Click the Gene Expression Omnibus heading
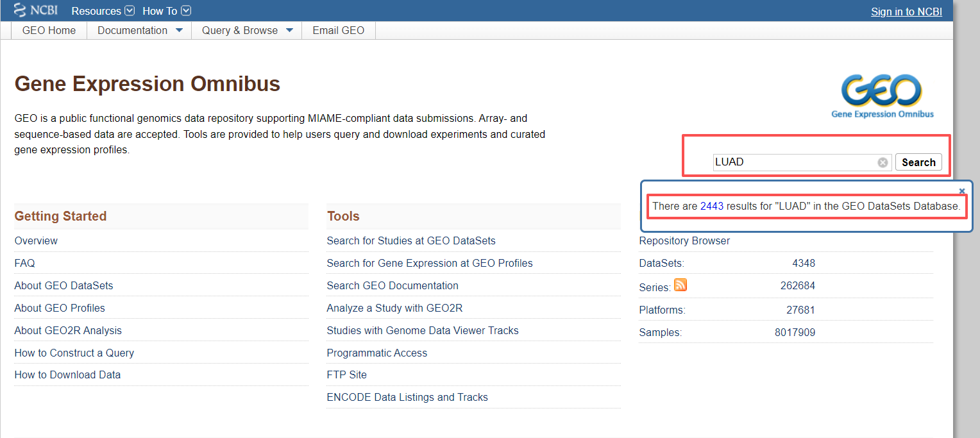The width and height of the screenshot is (980, 438). click(148, 84)
